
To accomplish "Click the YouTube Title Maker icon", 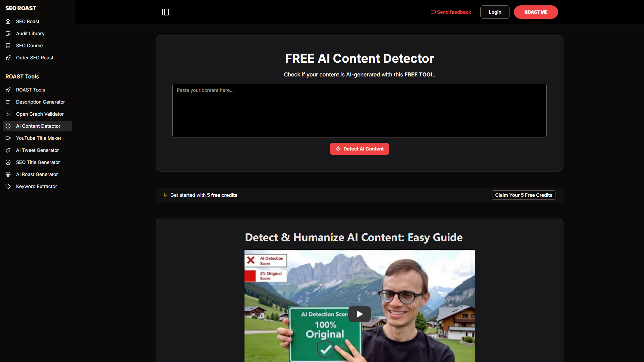I will 8,138.
